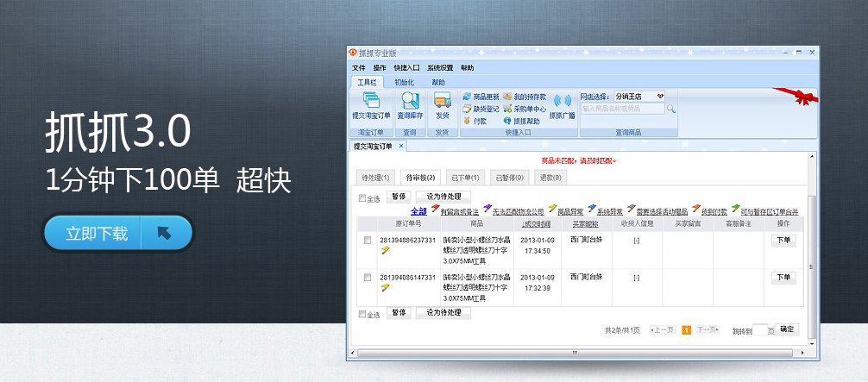This screenshot has height=382, width=868.
Task: Click yellow flag under order 281394886237331
Action: coord(386,251)
